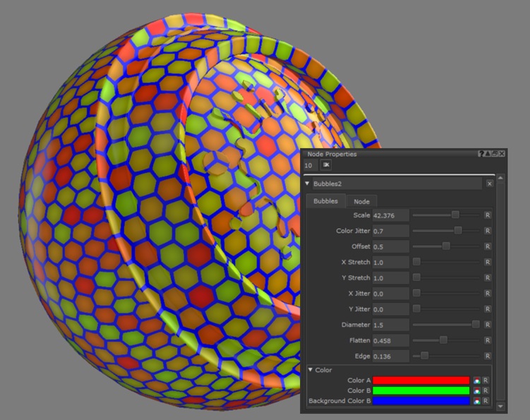Image resolution: width=530 pixels, height=420 pixels.
Task: Click the Bubbles2 node name field
Action: (x=395, y=184)
